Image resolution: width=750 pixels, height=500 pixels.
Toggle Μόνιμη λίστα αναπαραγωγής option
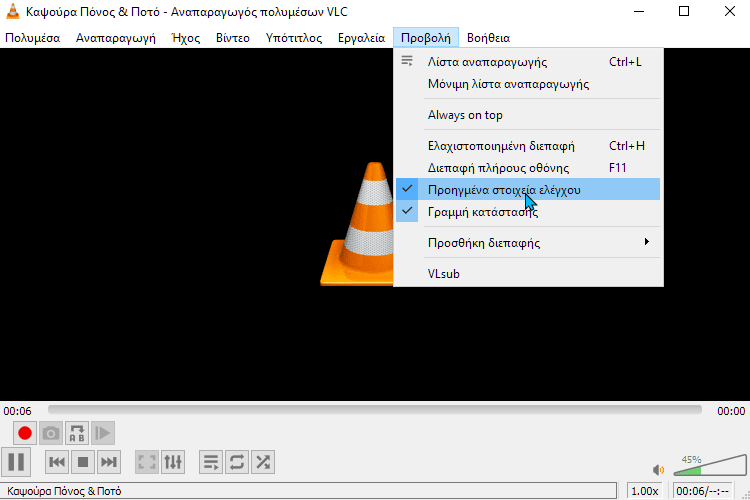528,84
